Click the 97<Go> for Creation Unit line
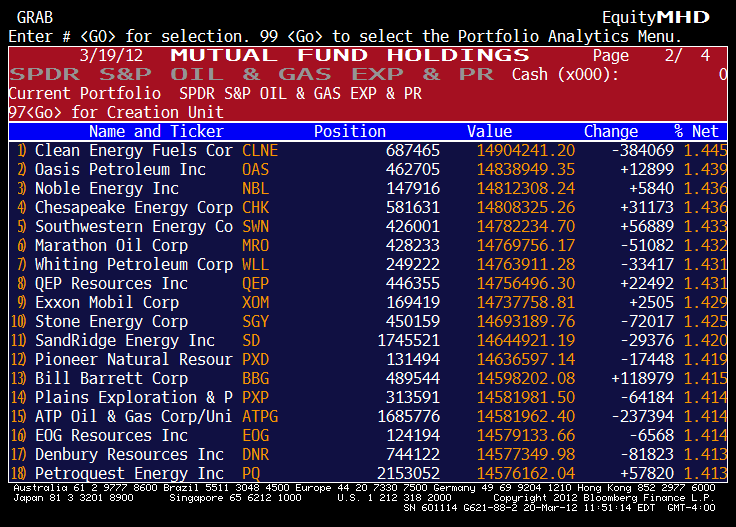Screen dimensions: 736x527 pos(116,113)
